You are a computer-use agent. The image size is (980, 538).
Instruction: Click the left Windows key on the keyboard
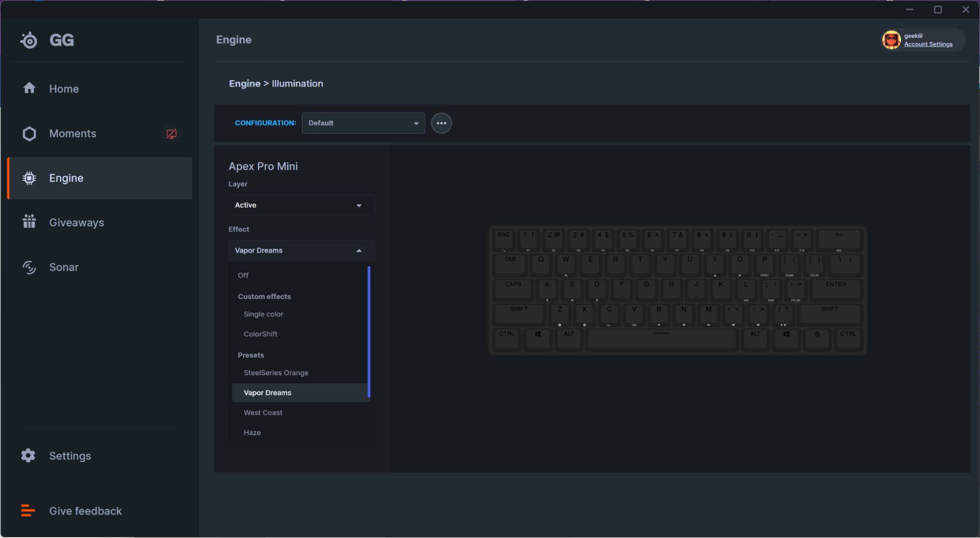(x=538, y=339)
